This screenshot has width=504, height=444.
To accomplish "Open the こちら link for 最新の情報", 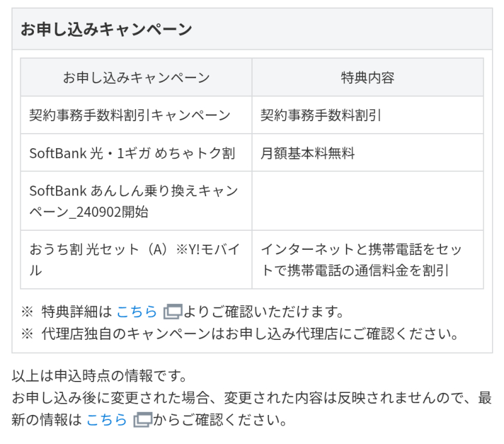I will click(x=106, y=419).
